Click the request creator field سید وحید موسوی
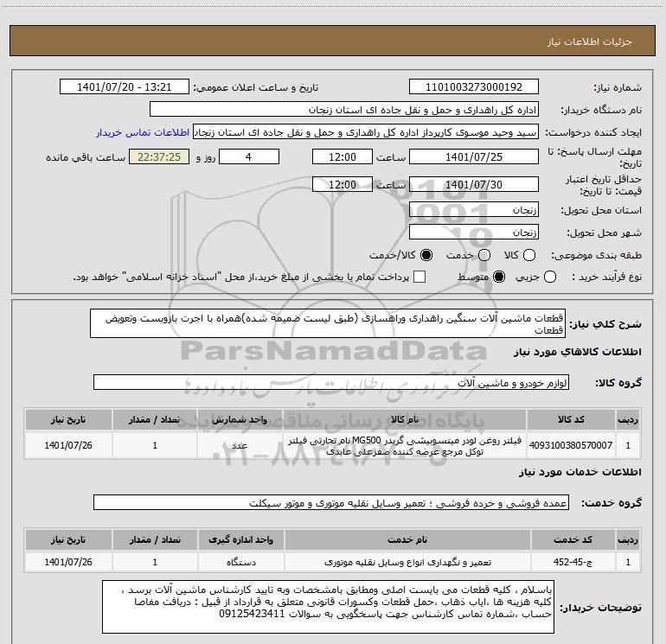The width and height of the screenshot is (666, 644). click(x=366, y=132)
